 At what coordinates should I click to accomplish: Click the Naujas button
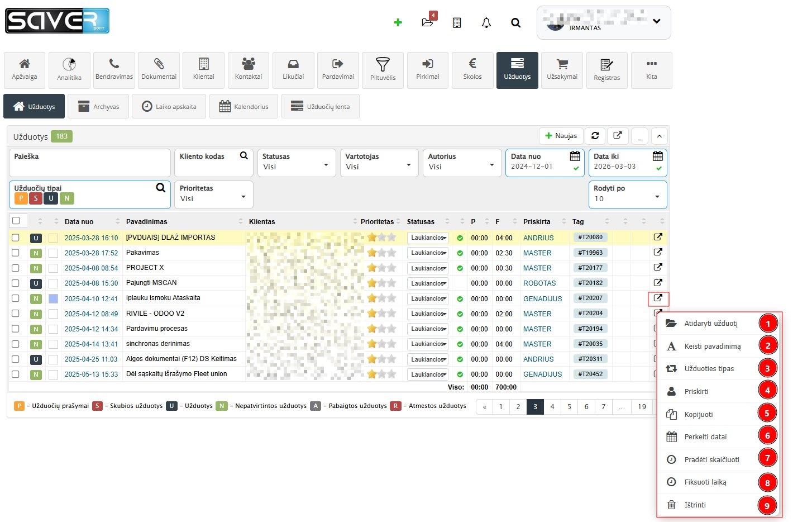(561, 136)
